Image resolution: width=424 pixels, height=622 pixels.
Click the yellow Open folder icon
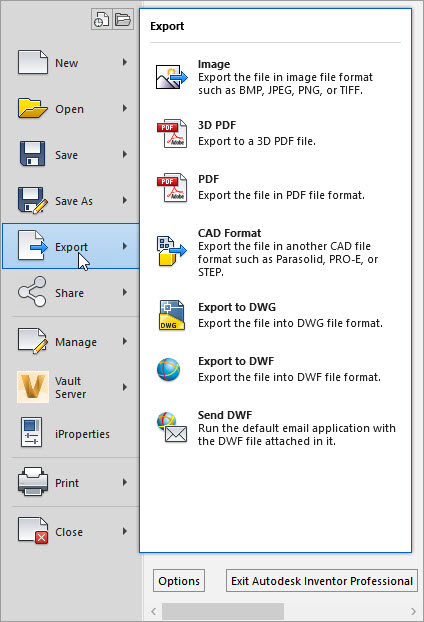(33, 108)
